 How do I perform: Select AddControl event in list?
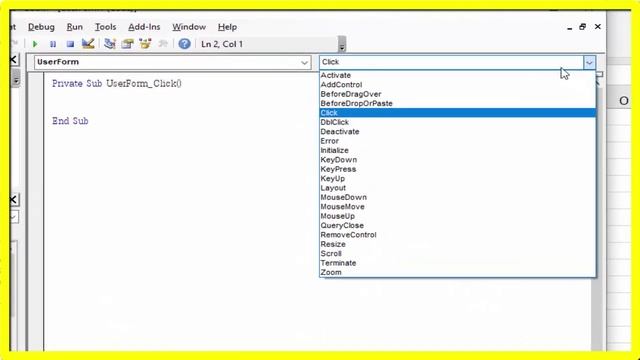(458, 84)
